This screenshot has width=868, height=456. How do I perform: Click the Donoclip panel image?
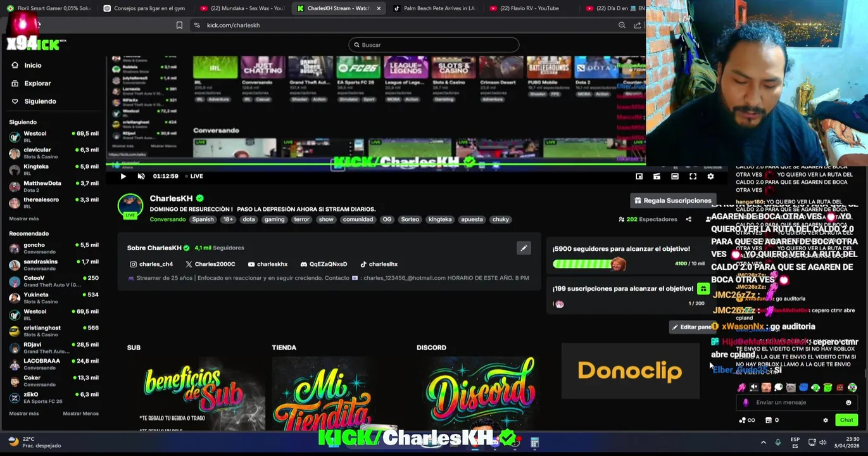point(630,371)
